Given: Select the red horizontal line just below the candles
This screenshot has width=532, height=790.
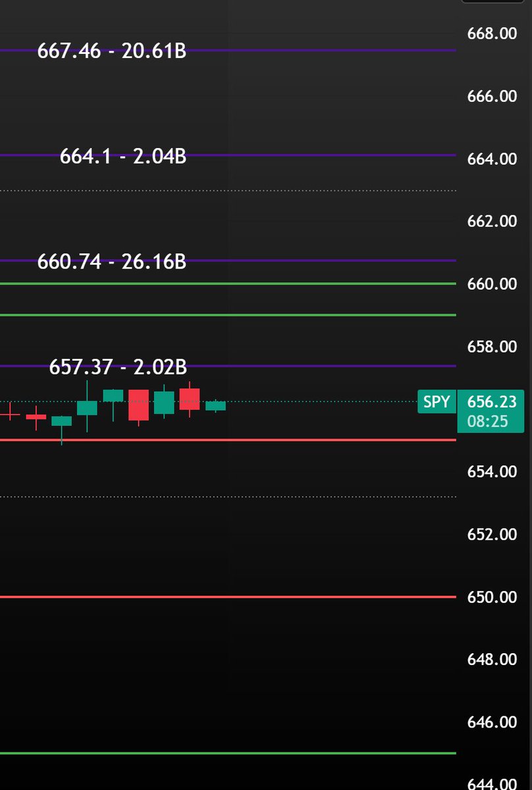Looking at the screenshot, I should (228, 440).
